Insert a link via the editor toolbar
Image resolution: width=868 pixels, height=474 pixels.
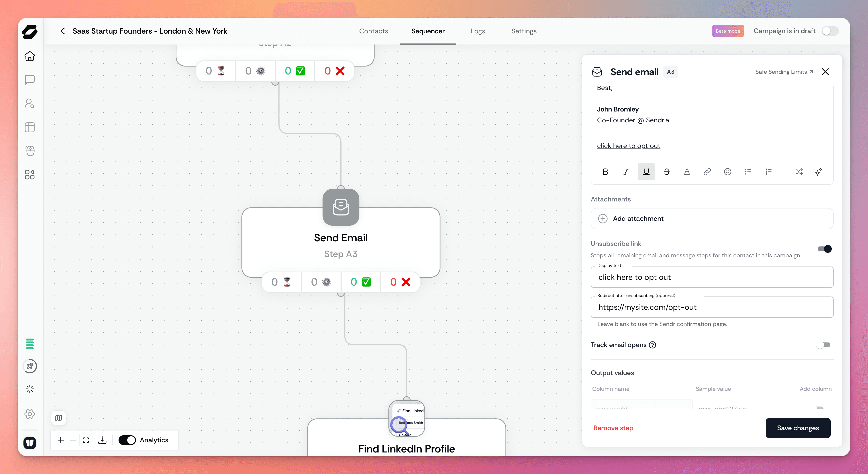click(707, 172)
